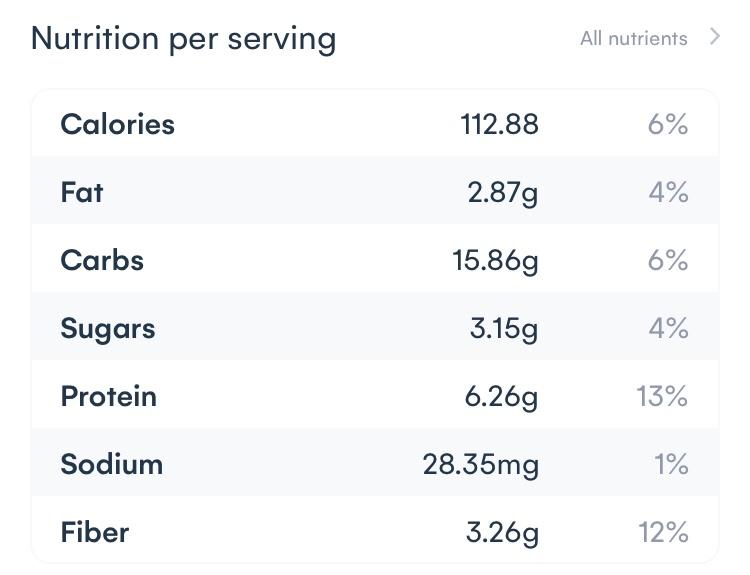Click the 112.88 calories value
Image resolution: width=750 pixels, height=575 pixels.
(499, 124)
